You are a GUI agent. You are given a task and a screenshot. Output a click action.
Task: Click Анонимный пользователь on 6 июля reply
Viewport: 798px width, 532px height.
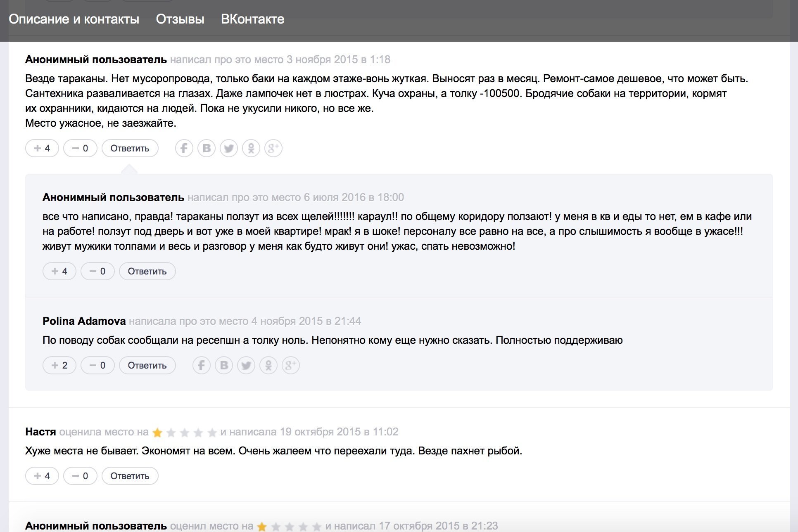113,197
